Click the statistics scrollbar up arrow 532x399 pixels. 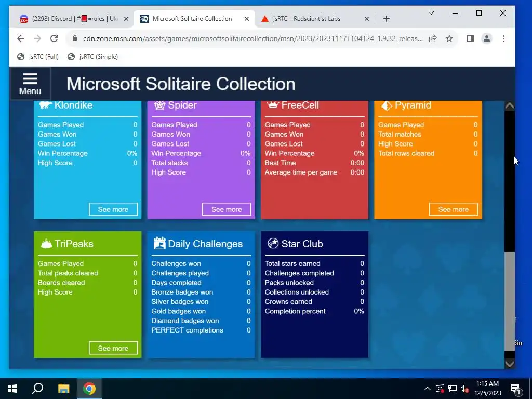(x=510, y=106)
